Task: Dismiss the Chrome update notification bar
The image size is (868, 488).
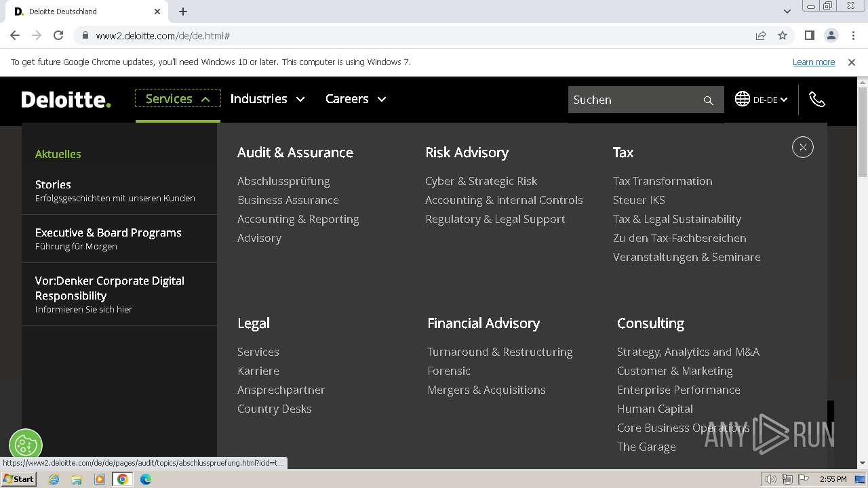Action: (x=852, y=62)
